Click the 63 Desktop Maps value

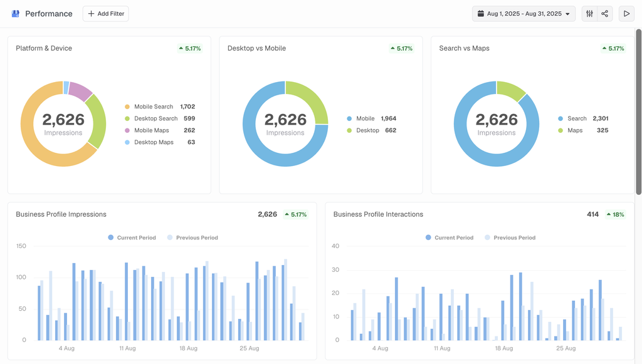click(191, 142)
